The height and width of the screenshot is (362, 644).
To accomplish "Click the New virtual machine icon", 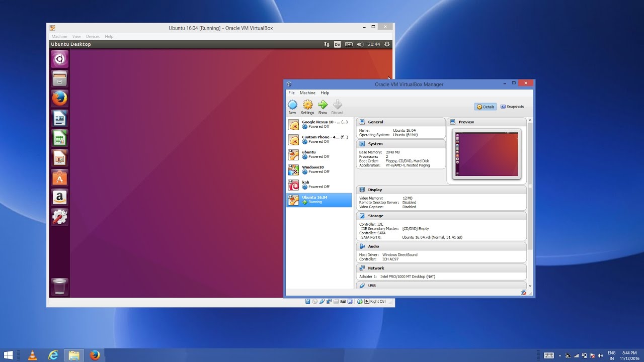I will [292, 106].
